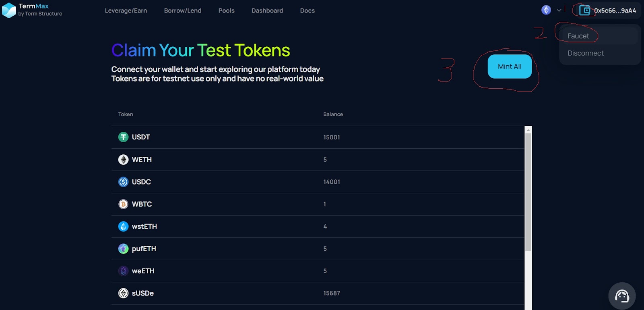Click the weETH token icon
This screenshot has height=310, width=644.
123,271
